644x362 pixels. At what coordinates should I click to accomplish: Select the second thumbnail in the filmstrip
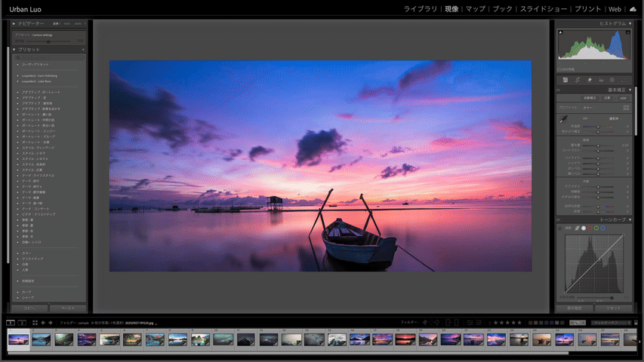point(42,340)
